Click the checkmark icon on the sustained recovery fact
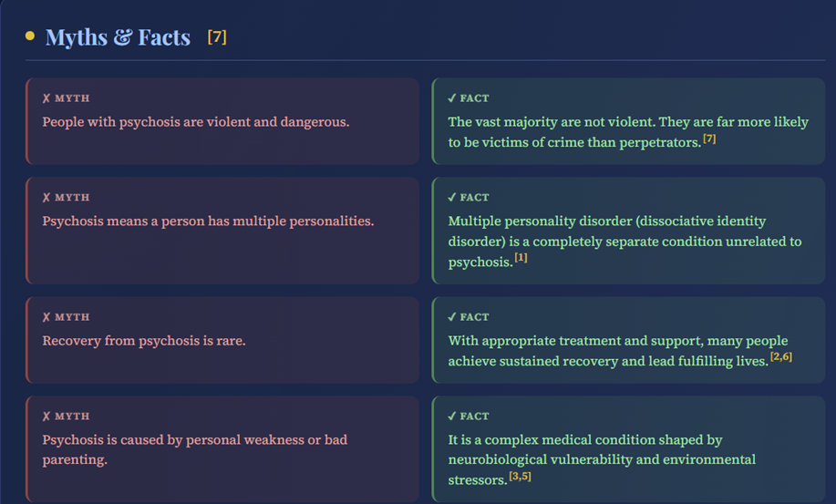Viewport: 836px width, 504px height. [452, 318]
